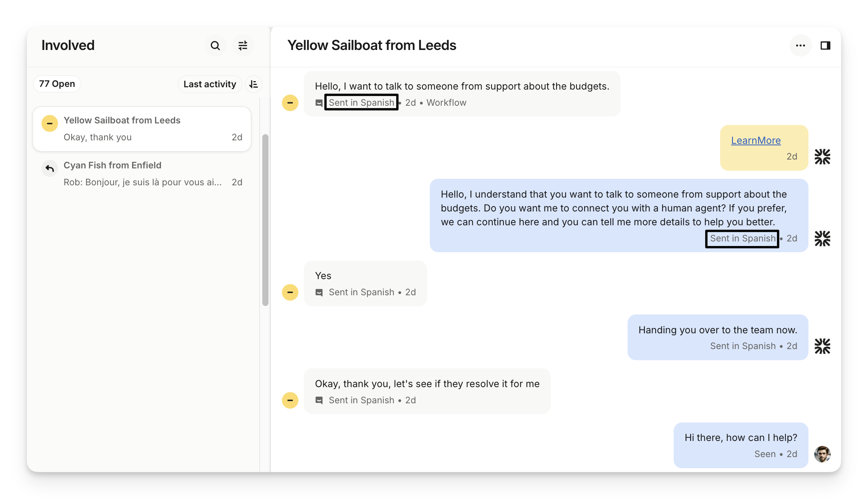
Task: Open the inbox filter sliders icon
Action: click(x=243, y=46)
